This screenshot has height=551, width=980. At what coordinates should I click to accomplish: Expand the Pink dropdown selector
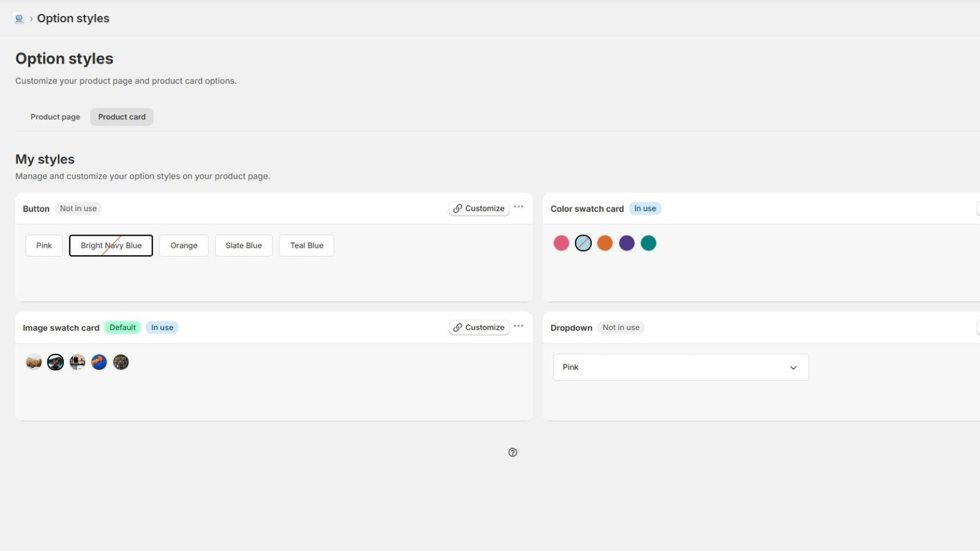681,367
